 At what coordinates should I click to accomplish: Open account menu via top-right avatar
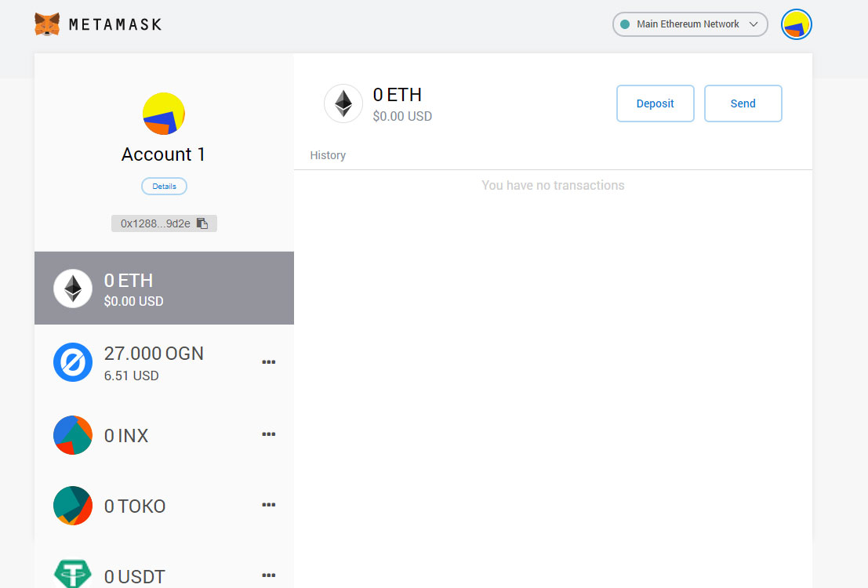796,24
